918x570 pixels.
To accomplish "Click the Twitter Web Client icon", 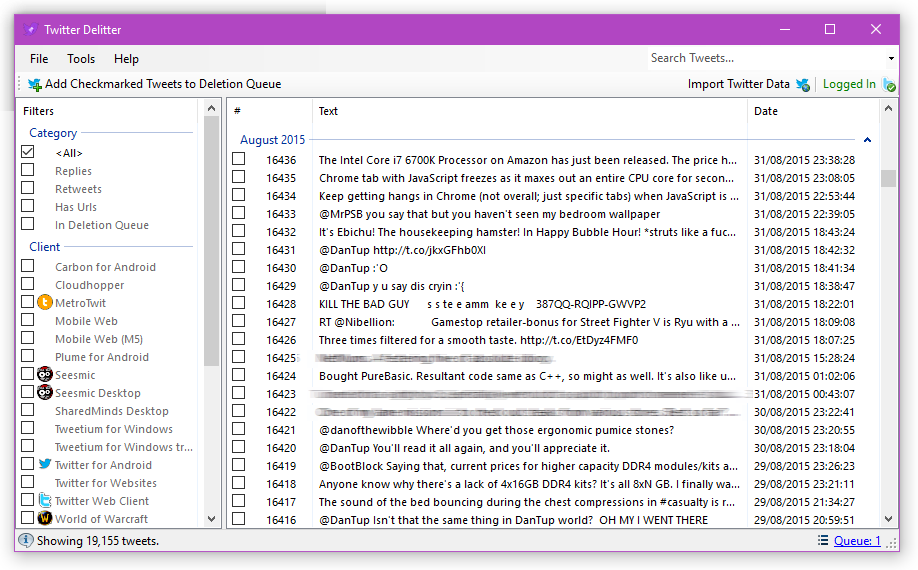I will pos(44,501).
